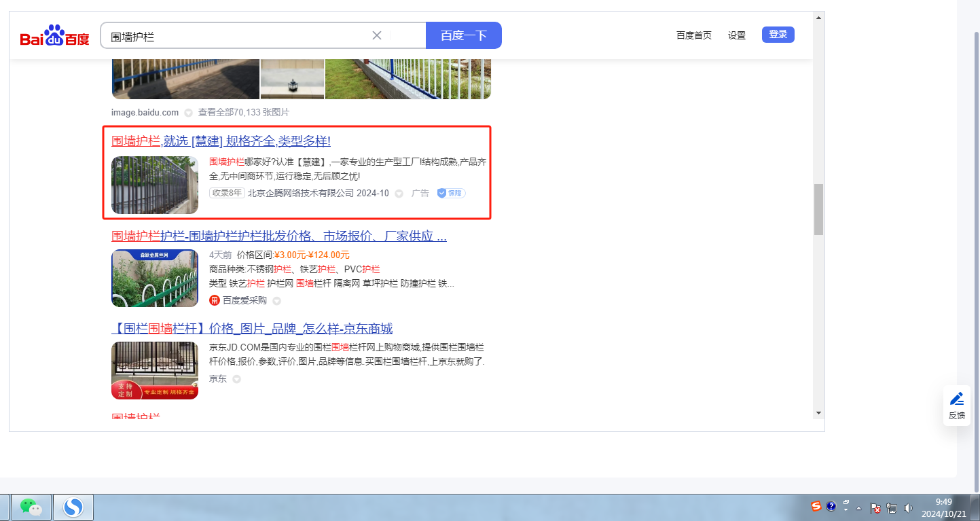Open WeChat from the taskbar
This screenshot has width=980, height=521.
pos(30,507)
